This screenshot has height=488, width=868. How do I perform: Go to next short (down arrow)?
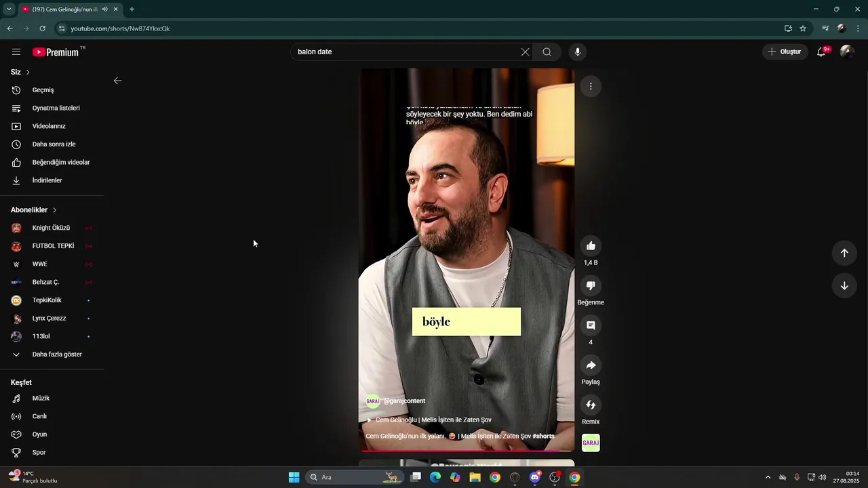844,285
